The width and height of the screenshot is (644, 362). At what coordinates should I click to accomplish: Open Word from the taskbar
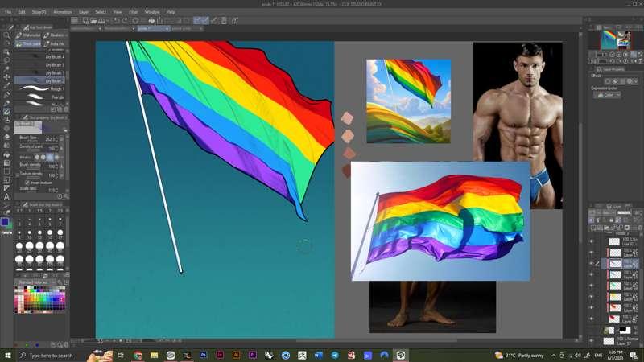[x=318, y=355]
